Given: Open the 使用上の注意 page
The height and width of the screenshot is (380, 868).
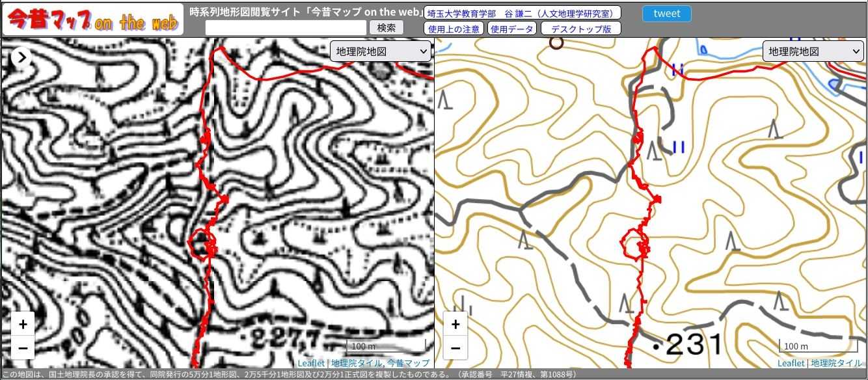Looking at the screenshot, I should click(454, 29).
